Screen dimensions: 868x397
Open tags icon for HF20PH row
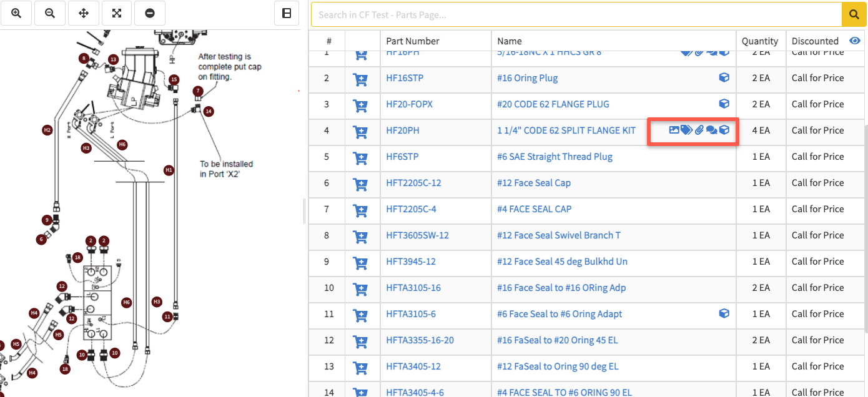(x=686, y=130)
